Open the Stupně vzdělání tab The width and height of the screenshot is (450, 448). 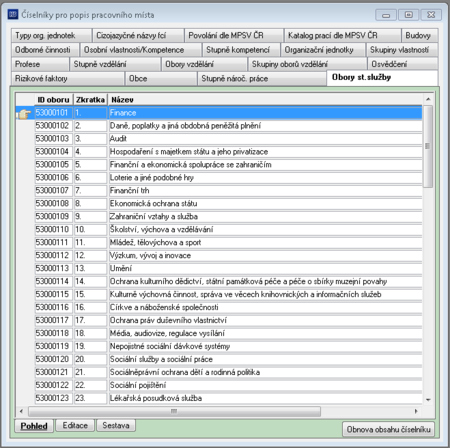tap(115, 64)
